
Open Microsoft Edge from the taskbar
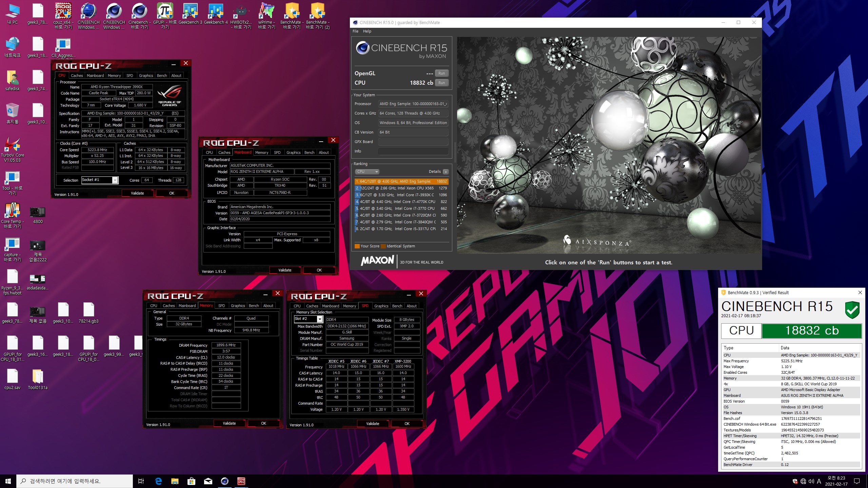[x=158, y=481]
